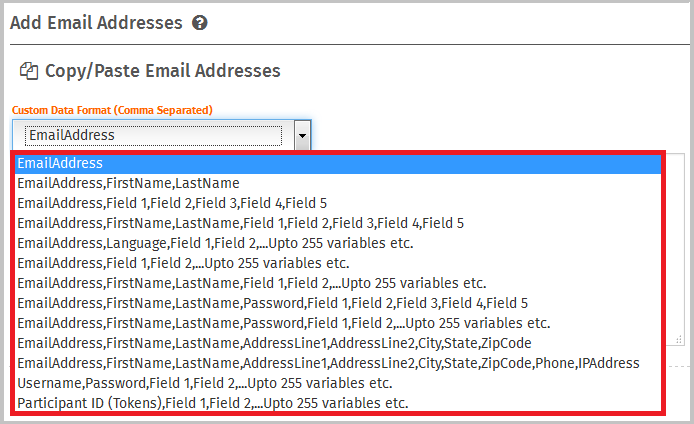Pick EmailAddress,FirstName,LastName,Field 1–Field 5 option
The height and width of the screenshot is (424, 694).
click(240, 223)
